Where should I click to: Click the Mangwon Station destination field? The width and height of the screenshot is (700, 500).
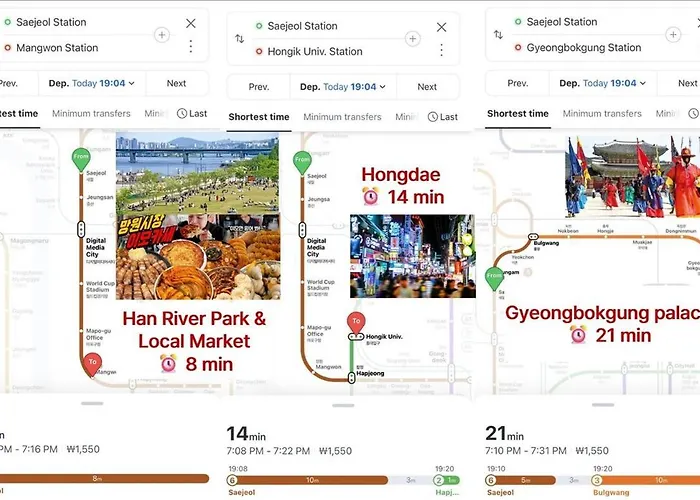(x=57, y=48)
